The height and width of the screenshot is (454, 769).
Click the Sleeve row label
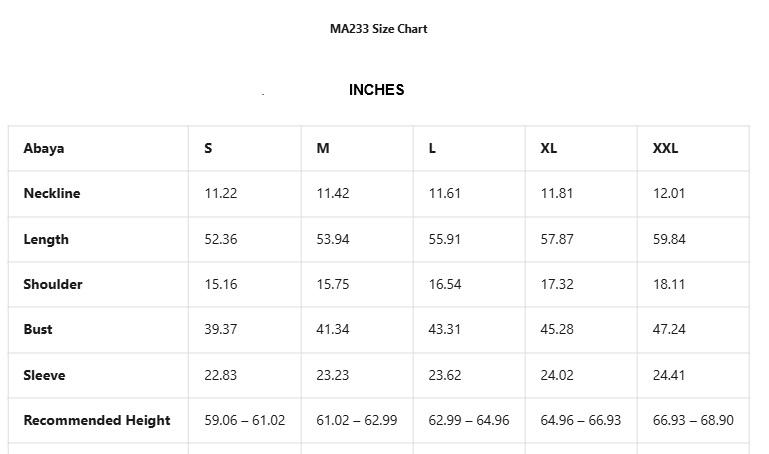44,375
